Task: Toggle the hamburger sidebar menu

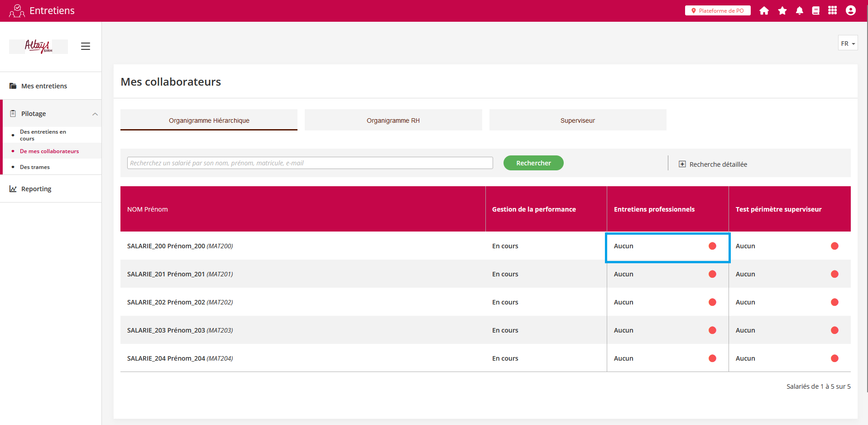Action: coord(86,46)
